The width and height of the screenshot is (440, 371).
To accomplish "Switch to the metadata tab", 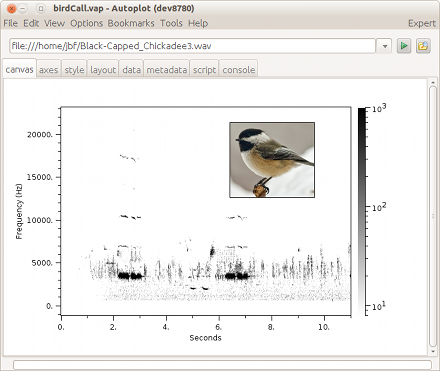I will click(x=167, y=69).
